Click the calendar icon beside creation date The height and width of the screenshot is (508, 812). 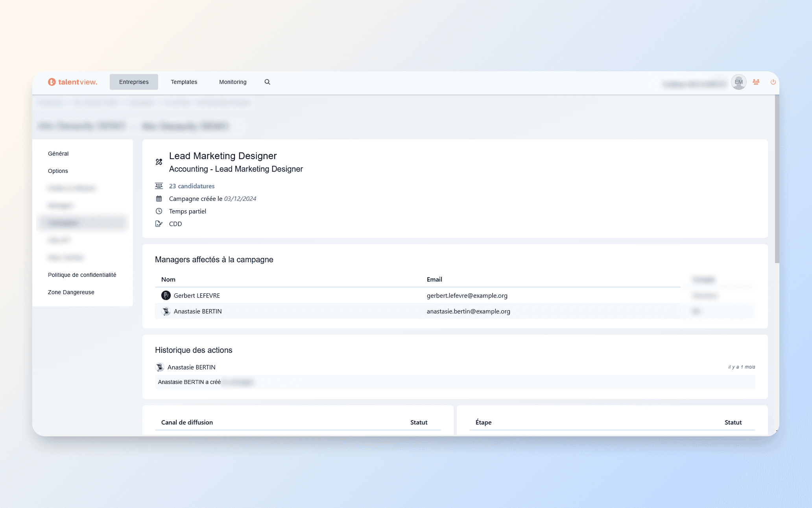159,198
